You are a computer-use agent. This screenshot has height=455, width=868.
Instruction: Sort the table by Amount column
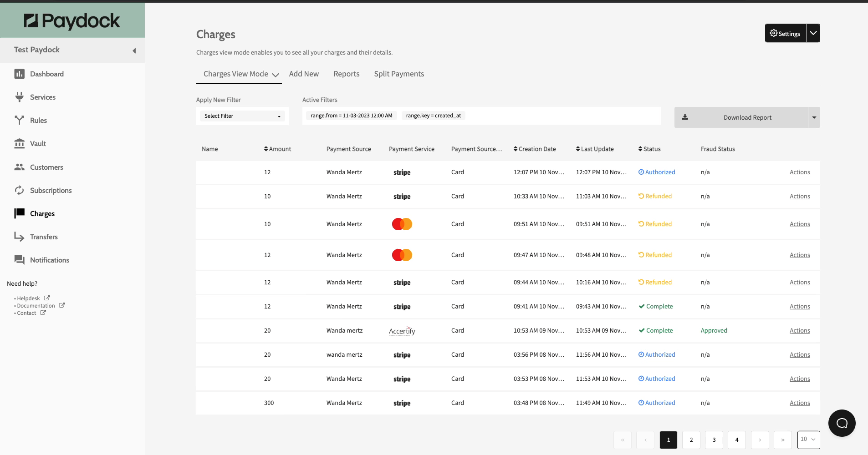(x=277, y=149)
